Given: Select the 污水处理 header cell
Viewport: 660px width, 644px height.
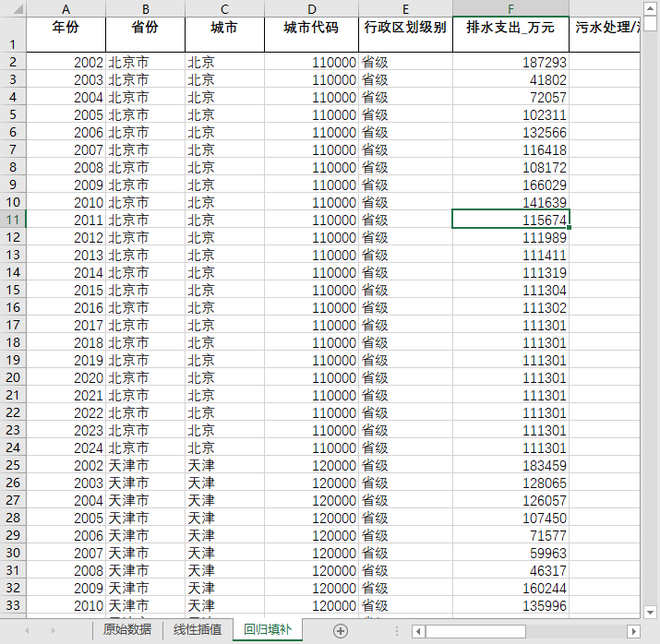Looking at the screenshot, I should (605, 34).
